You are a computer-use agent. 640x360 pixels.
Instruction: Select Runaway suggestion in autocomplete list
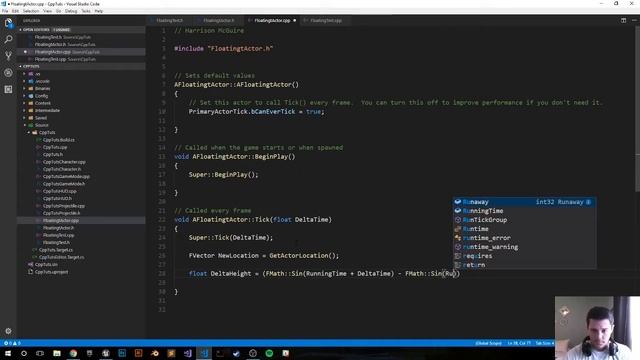coord(524,202)
